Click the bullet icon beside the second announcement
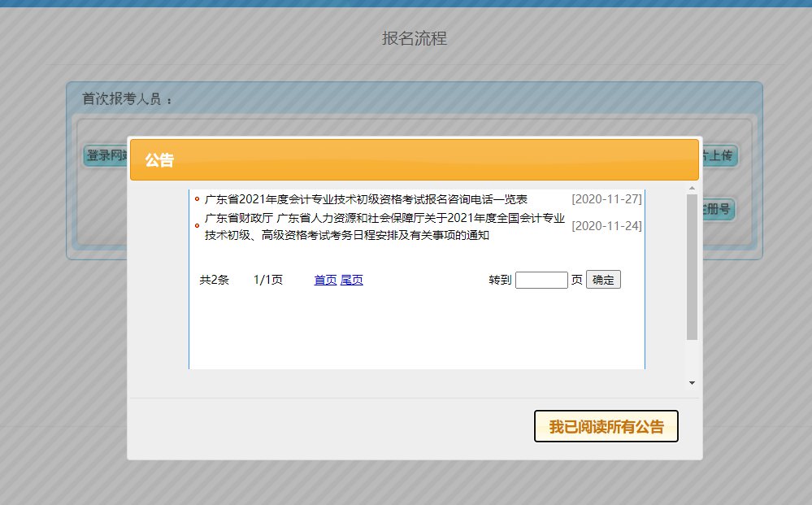The image size is (812, 505). pos(197,226)
